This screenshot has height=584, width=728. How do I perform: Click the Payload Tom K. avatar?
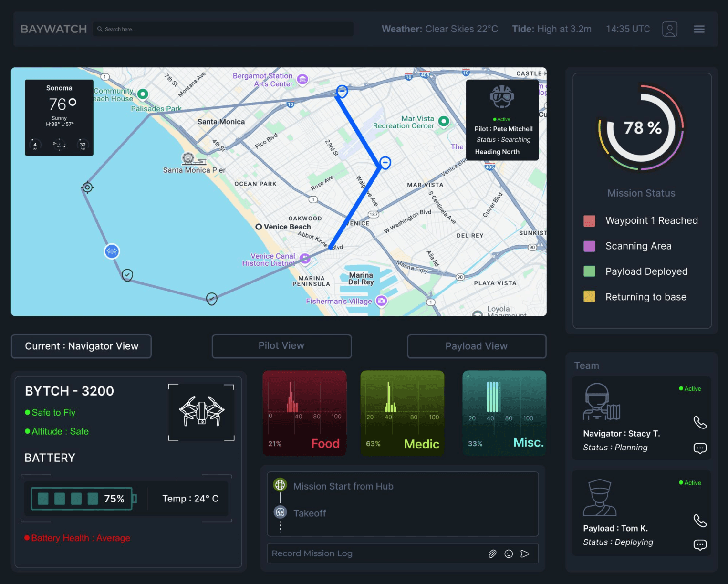[600, 497]
